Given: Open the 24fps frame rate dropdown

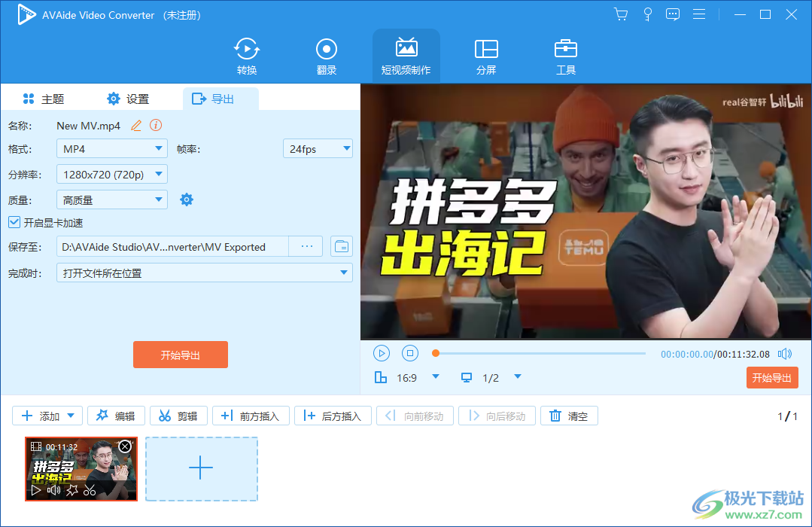Looking at the screenshot, I should (318, 149).
